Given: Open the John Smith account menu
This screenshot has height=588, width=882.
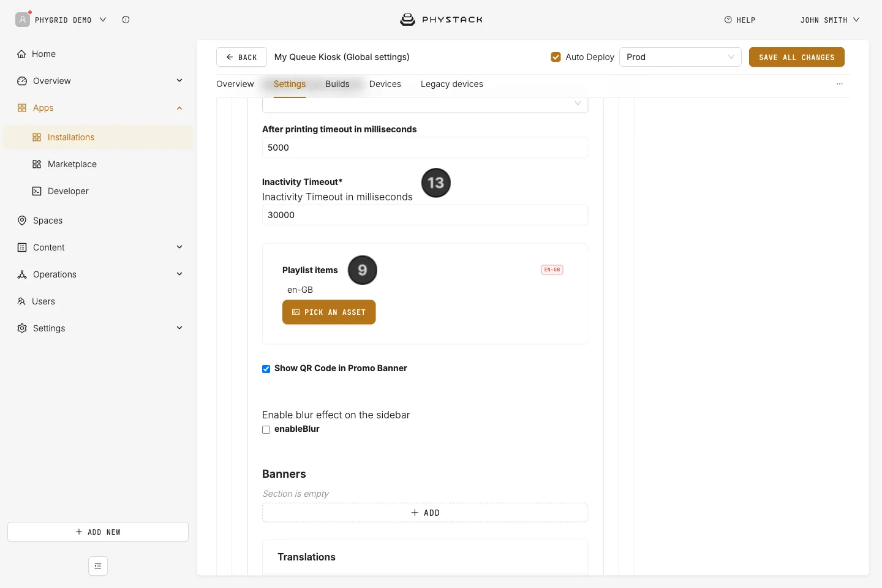Looking at the screenshot, I should (830, 20).
